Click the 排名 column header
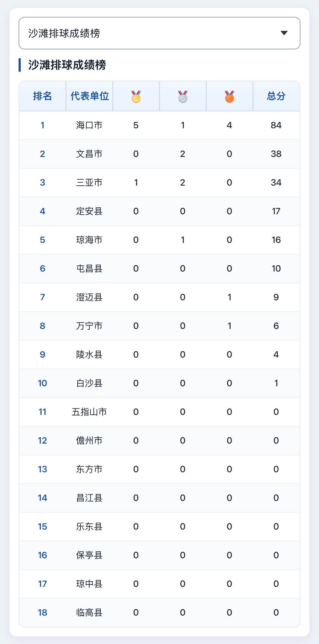 pyautogui.click(x=43, y=96)
